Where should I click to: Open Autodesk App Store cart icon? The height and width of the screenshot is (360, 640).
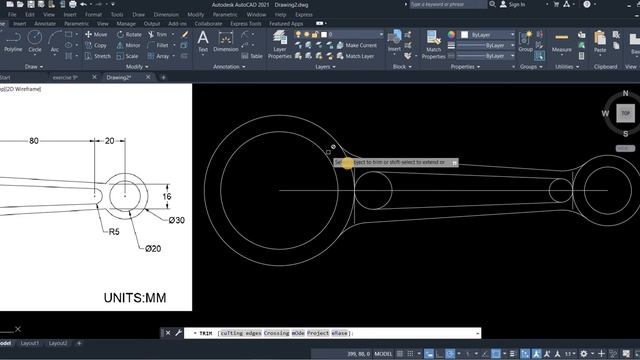tap(556, 4)
